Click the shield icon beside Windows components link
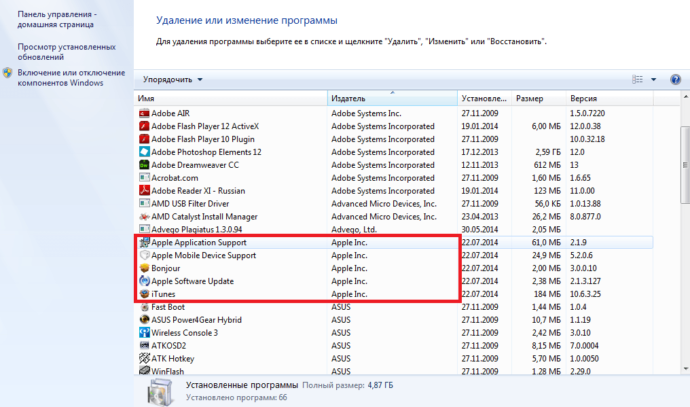The height and width of the screenshot is (407, 690). point(8,73)
